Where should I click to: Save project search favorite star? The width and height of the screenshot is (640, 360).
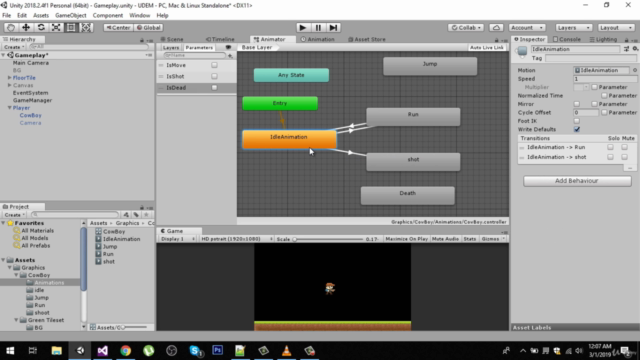click(x=146, y=214)
